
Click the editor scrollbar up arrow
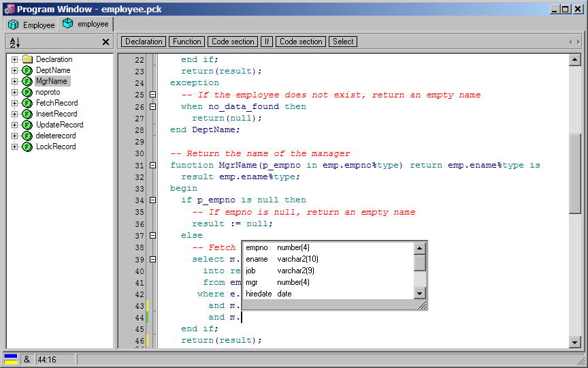[x=575, y=60]
